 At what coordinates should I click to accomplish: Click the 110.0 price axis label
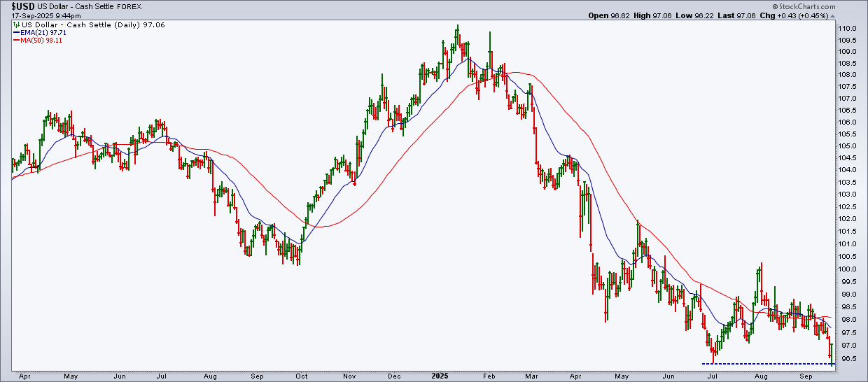point(849,28)
